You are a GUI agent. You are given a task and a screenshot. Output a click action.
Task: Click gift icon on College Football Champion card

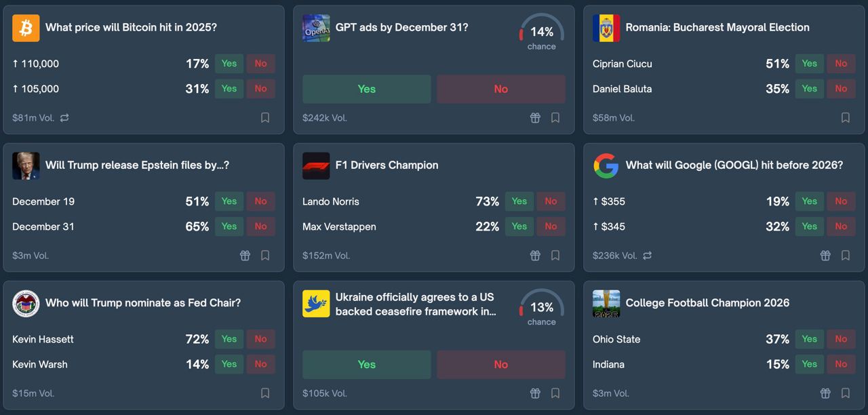825,393
